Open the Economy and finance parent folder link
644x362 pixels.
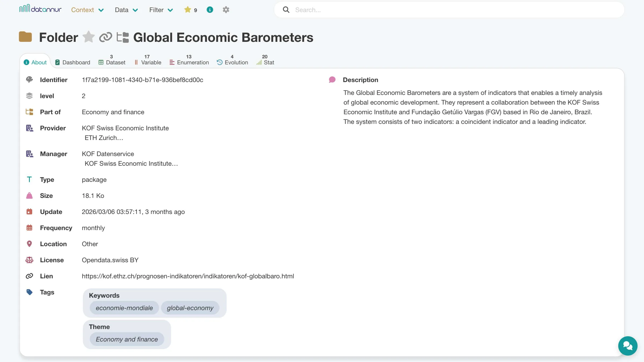coord(113,112)
